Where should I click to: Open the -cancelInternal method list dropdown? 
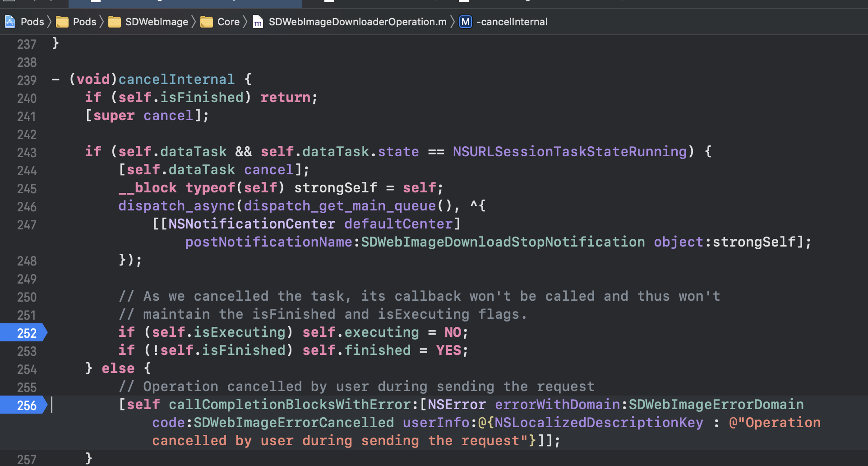pos(512,21)
